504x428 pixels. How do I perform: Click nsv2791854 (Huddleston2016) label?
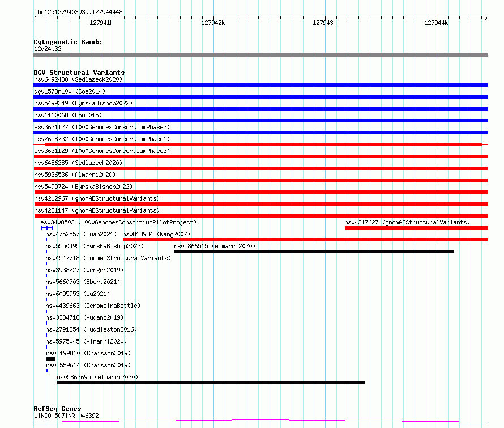pos(91,329)
